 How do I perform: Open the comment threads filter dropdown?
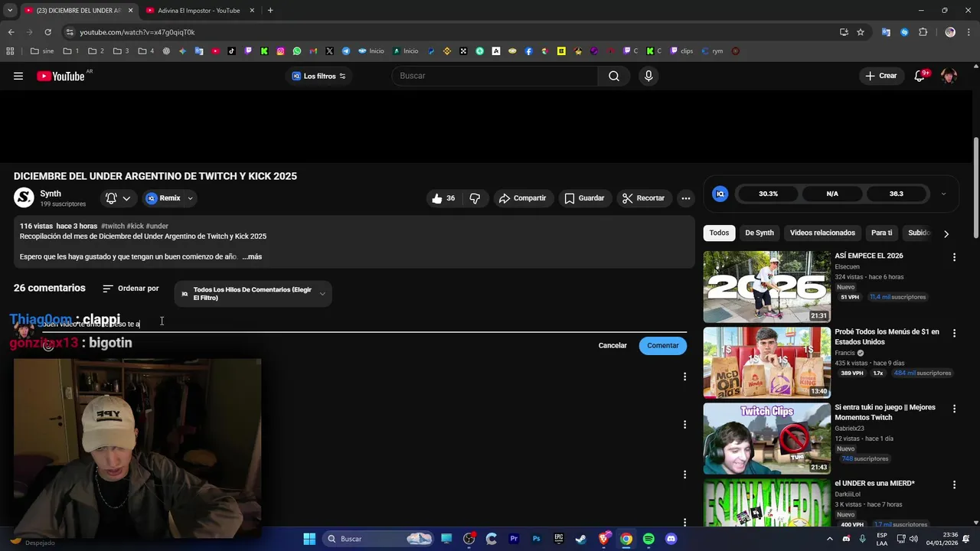coord(253,294)
